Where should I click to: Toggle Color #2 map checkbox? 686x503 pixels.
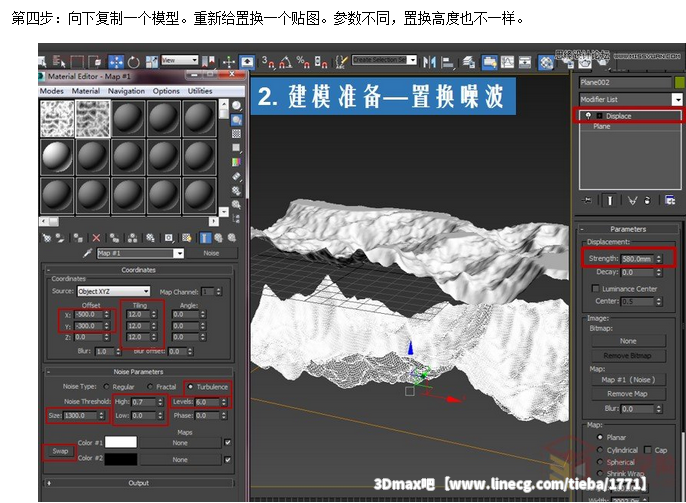pos(228,459)
